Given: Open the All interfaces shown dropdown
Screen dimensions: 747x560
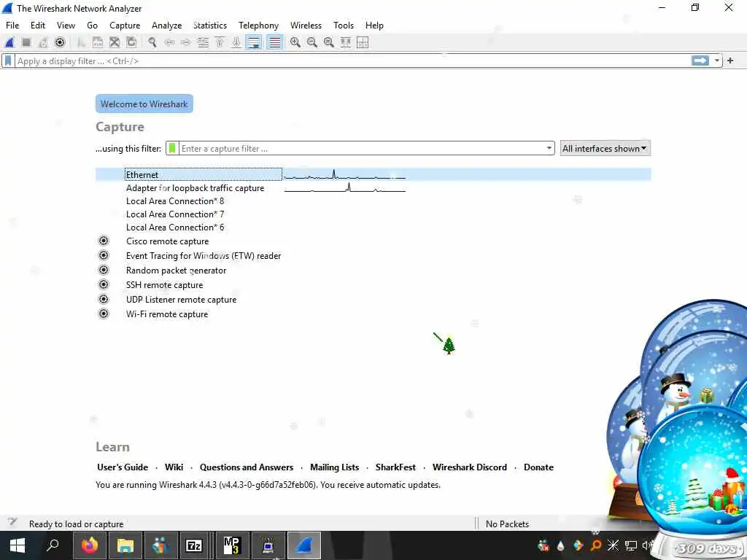Looking at the screenshot, I should (x=605, y=148).
